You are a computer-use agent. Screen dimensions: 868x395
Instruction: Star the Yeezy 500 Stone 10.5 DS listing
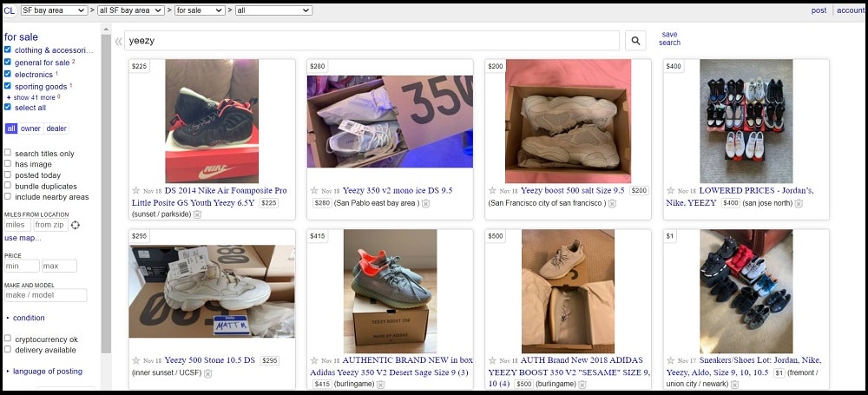[x=136, y=360]
